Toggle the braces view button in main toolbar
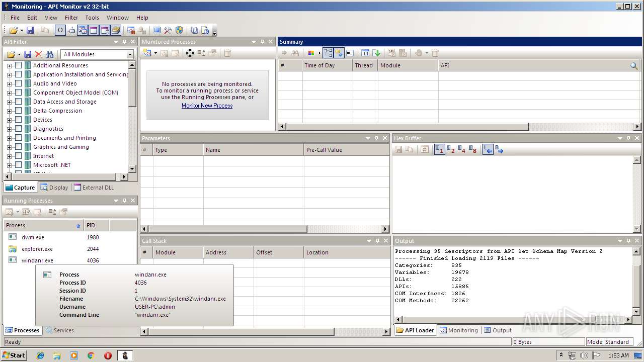Screen dimensions: 644x362 click(x=60, y=31)
